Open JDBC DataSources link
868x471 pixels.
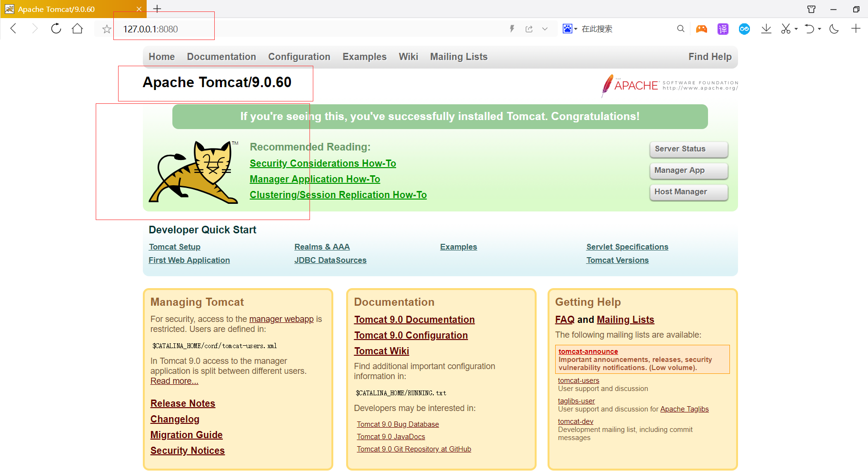(x=330, y=260)
